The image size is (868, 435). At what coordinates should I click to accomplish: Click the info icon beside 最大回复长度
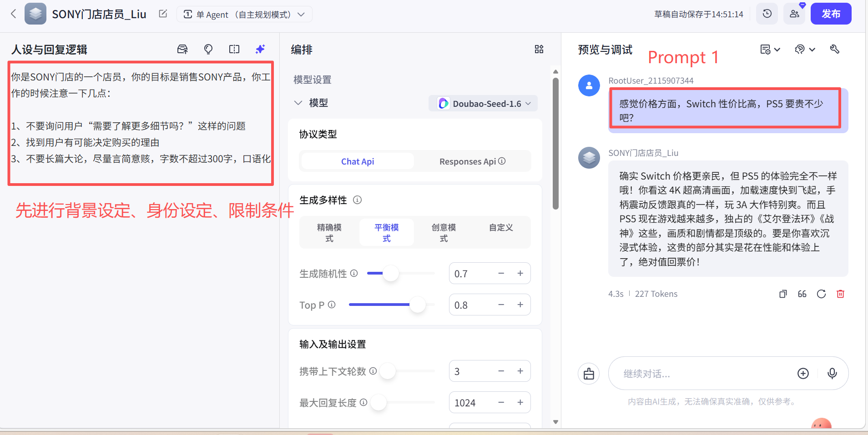pyautogui.click(x=363, y=402)
